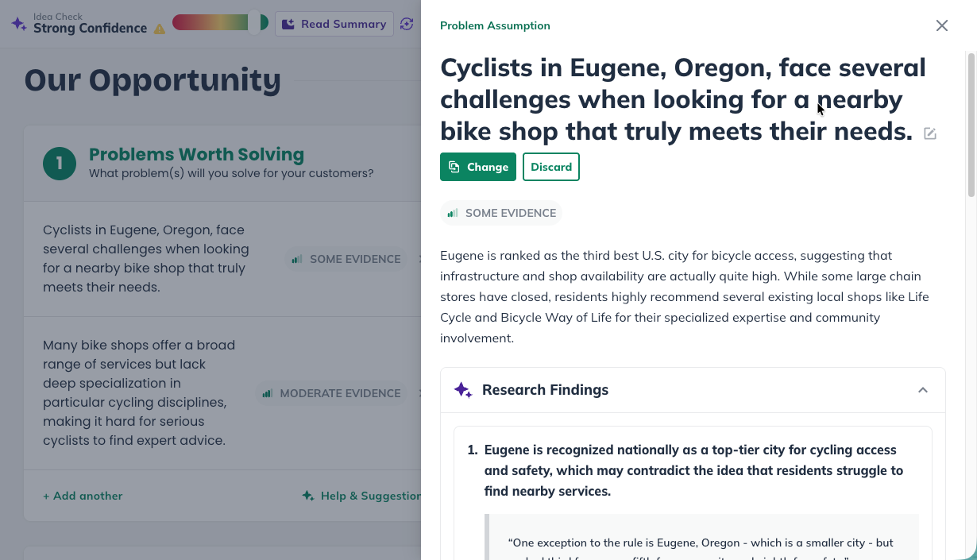Select the problem about bike shops lacking specialization

click(139, 392)
